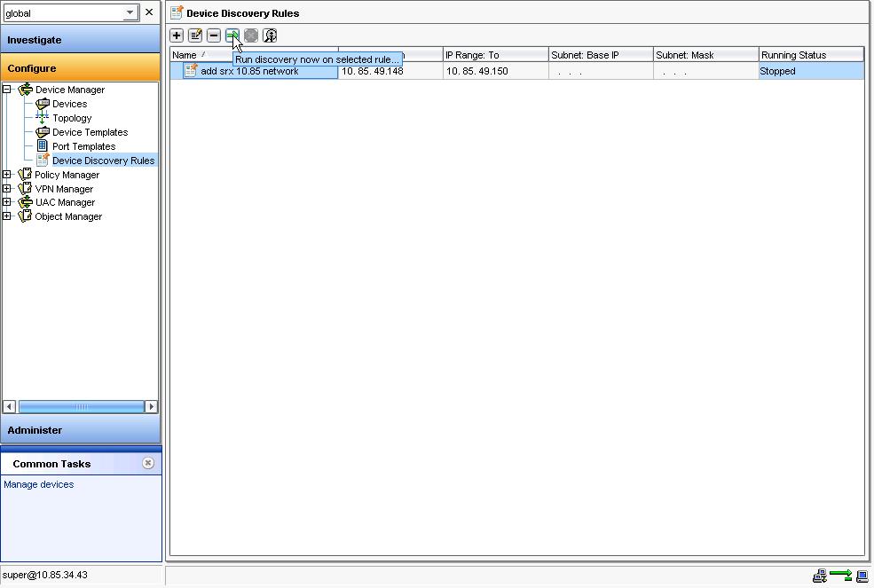The height and width of the screenshot is (588, 874).
Task: Delete the selected discovery rule
Action: click(x=214, y=35)
